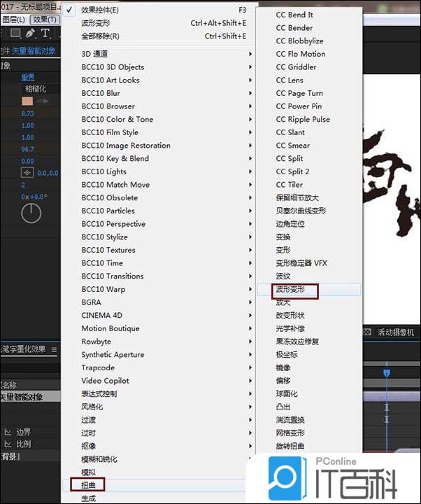Expand BCC10 3D Objects submenu
This screenshot has height=504, width=421.
tap(159, 67)
